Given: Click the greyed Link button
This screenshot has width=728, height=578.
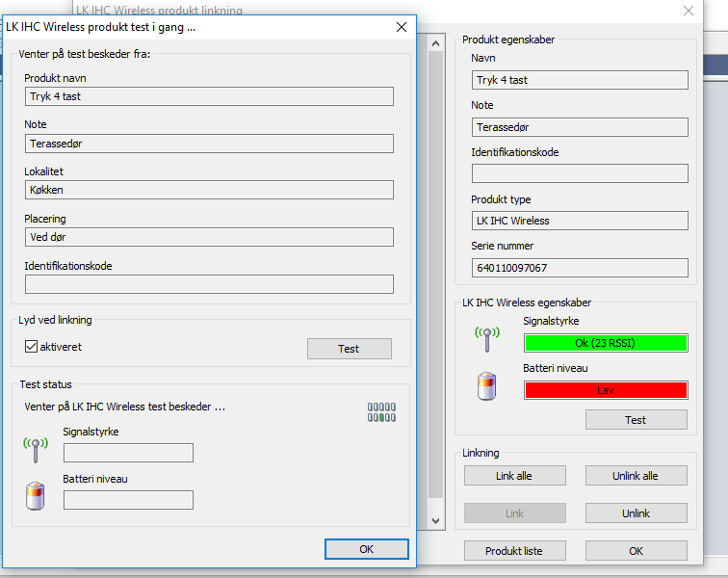Looking at the screenshot, I should tap(515, 512).
